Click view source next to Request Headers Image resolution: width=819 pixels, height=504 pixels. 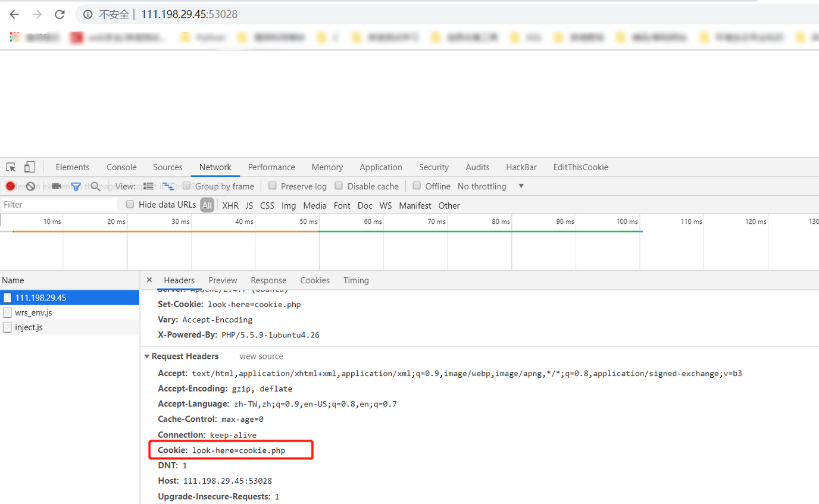pos(261,356)
